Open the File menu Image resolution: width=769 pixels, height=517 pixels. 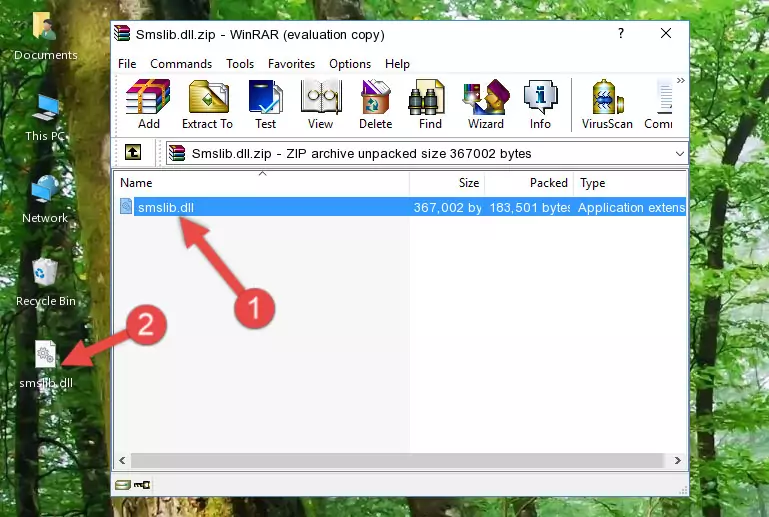coord(127,64)
